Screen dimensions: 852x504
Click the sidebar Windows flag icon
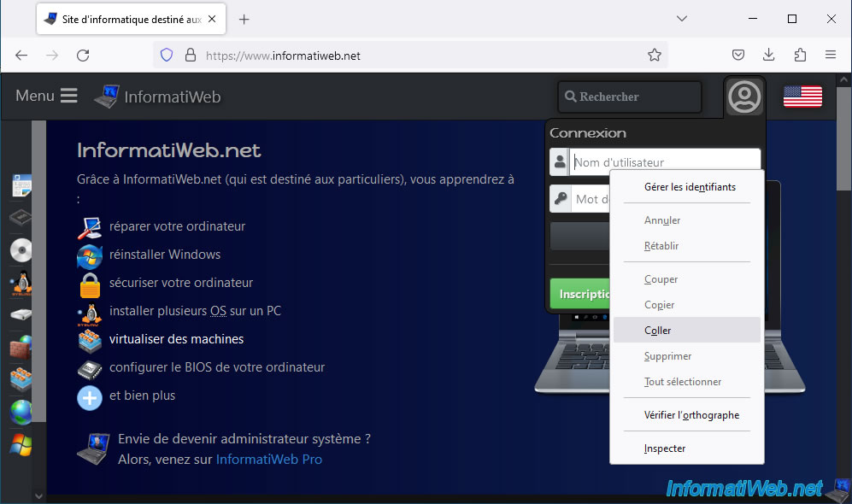[x=21, y=445]
